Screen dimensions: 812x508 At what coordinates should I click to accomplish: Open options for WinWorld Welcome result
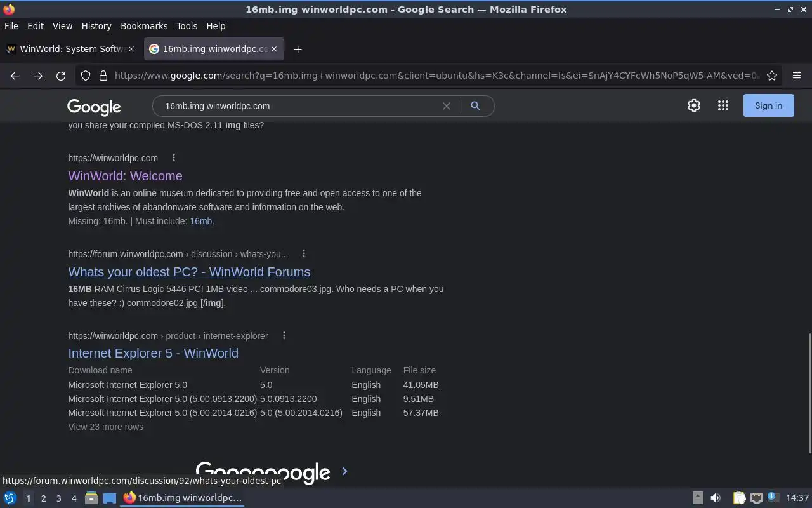[x=174, y=158]
